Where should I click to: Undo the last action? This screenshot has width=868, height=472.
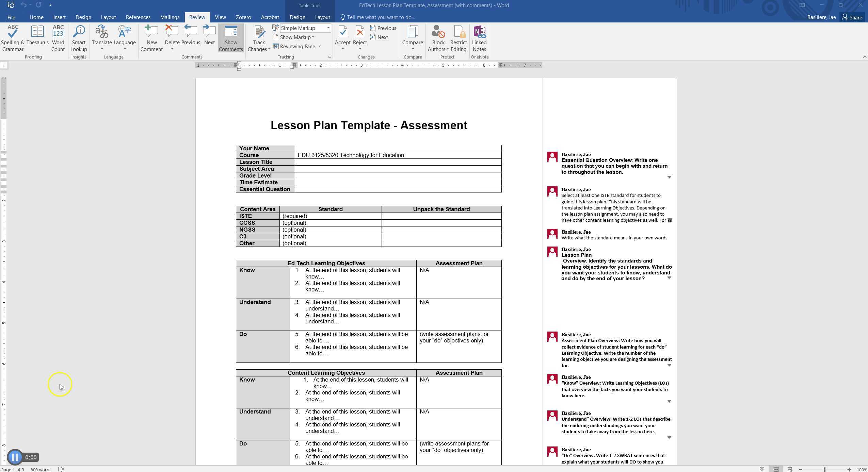(x=23, y=5)
